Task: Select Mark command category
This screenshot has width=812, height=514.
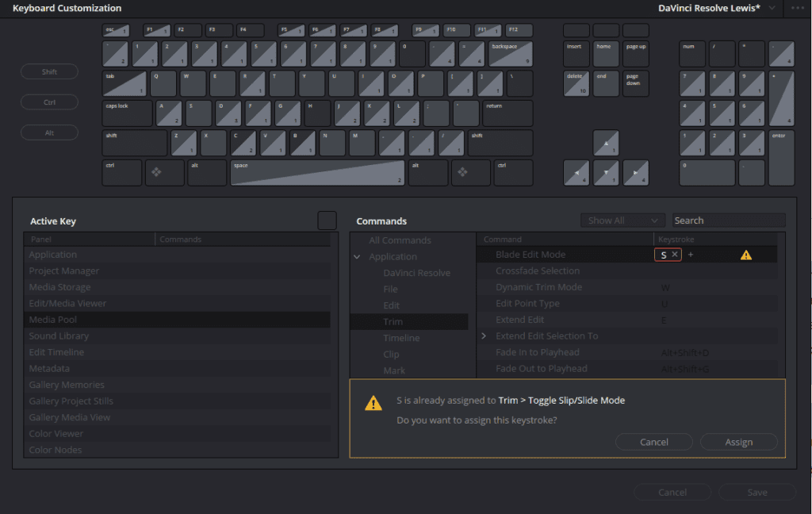Action: (x=394, y=370)
